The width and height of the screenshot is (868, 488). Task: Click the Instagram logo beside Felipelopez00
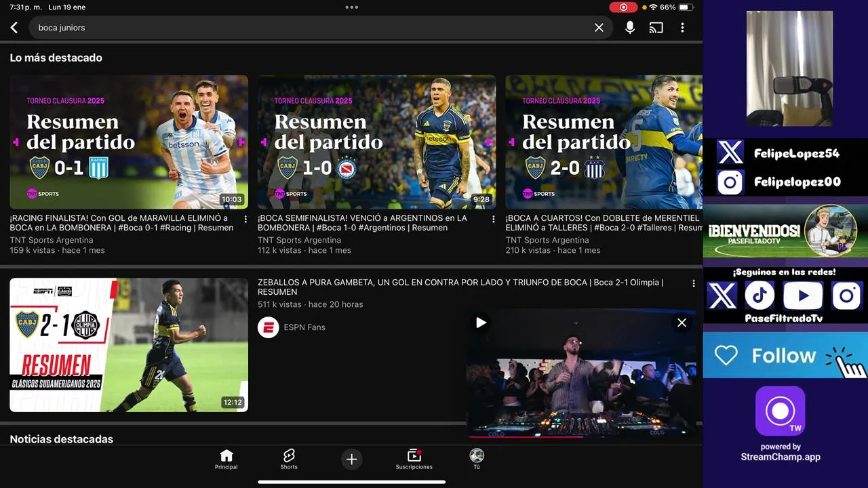point(730,182)
